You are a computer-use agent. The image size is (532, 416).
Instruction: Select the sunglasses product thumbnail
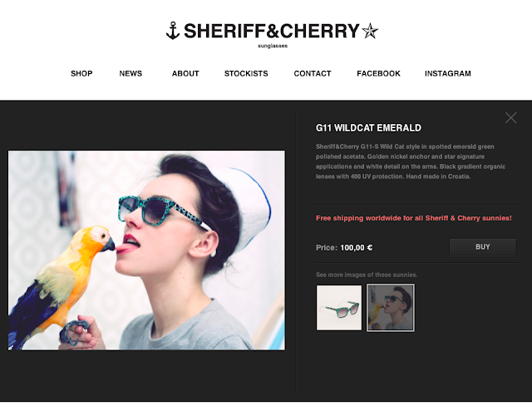339,308
